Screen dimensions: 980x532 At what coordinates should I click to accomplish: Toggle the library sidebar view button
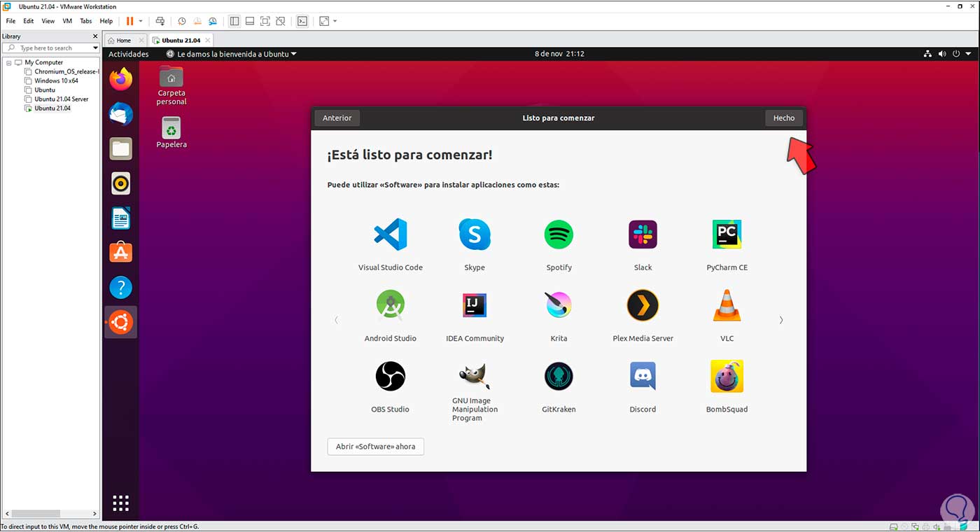(234, 21)
